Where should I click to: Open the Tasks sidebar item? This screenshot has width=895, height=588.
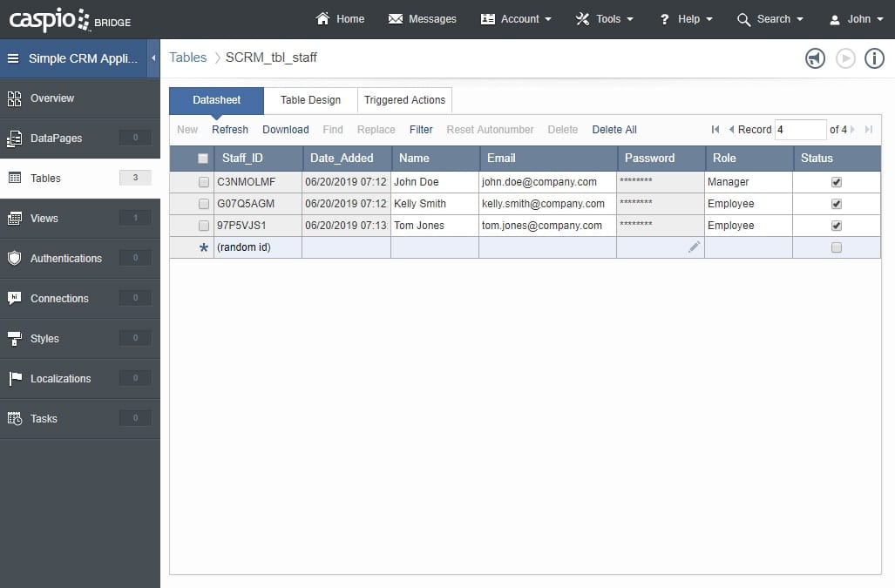(44, 419)
